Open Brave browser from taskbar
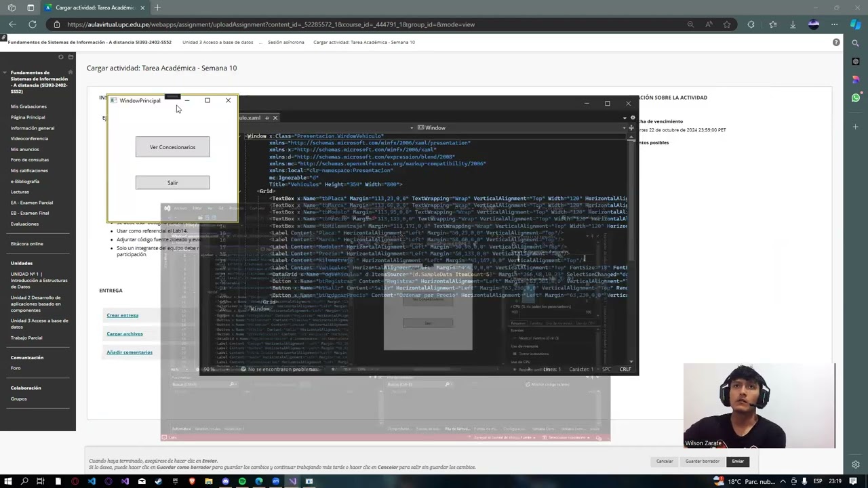 pos(192,481)
